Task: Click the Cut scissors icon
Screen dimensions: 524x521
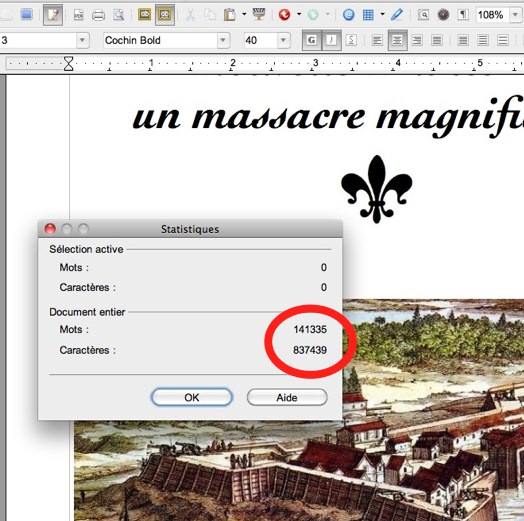Action: coord(190,15)
